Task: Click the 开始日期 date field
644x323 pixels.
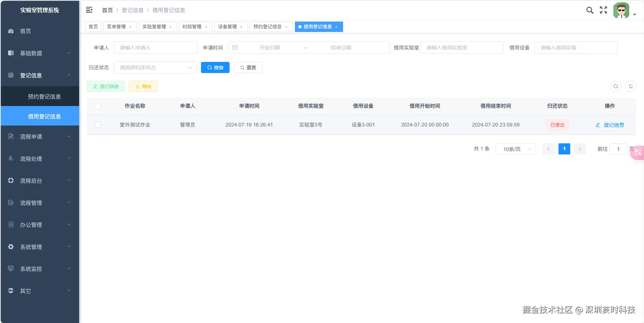Action: 270,48
